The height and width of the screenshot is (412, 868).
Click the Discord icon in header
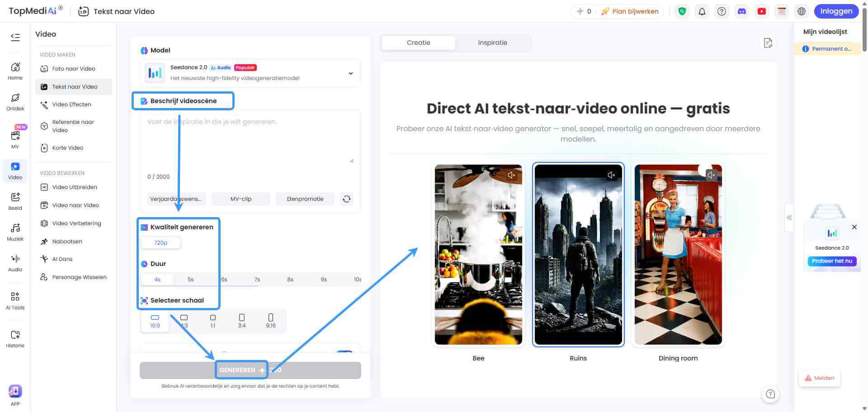click(x=741, y=11)
